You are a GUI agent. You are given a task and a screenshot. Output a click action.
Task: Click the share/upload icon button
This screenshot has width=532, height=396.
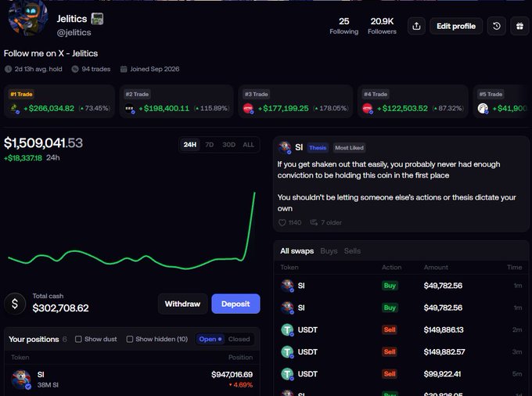pos(416,26)
